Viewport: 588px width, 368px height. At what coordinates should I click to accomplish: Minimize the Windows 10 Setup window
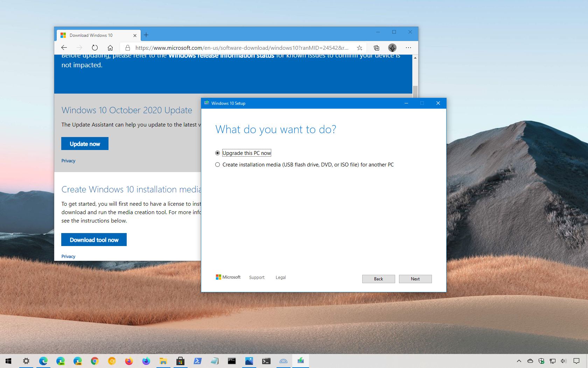(406, 103)
